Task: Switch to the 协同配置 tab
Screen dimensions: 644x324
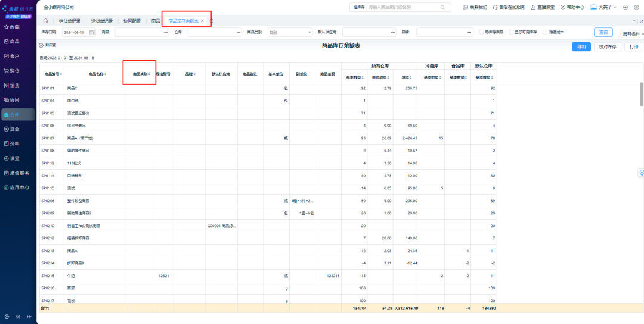Action: pos(132,21)
